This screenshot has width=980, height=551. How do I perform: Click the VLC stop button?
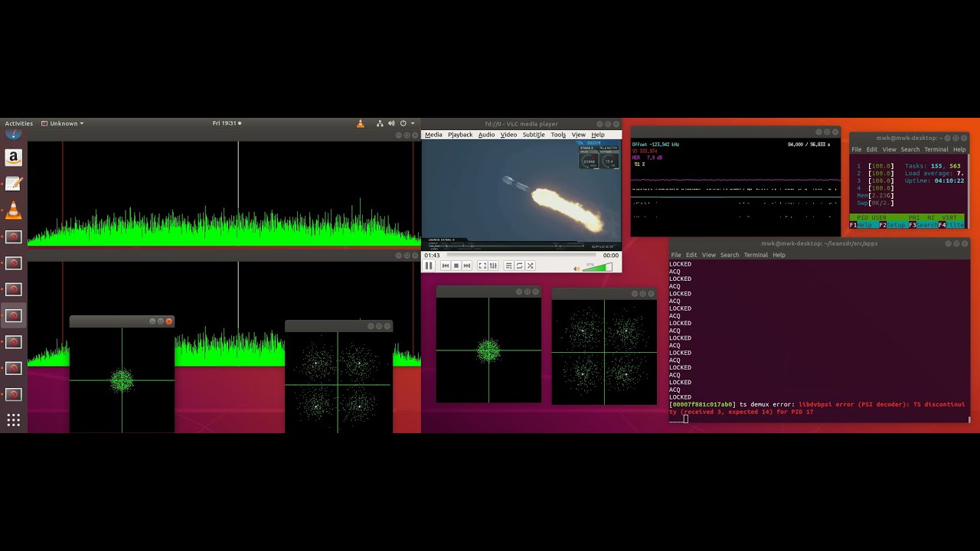456,266
